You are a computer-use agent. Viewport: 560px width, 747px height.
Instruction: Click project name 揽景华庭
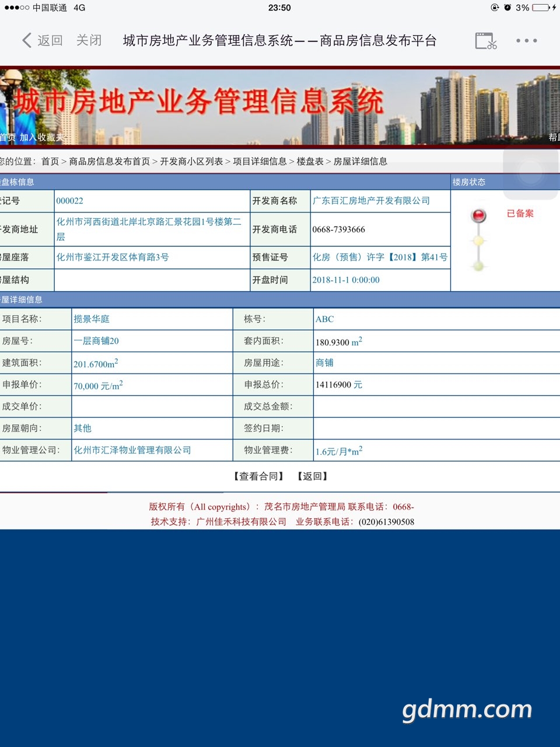(92, 319)
